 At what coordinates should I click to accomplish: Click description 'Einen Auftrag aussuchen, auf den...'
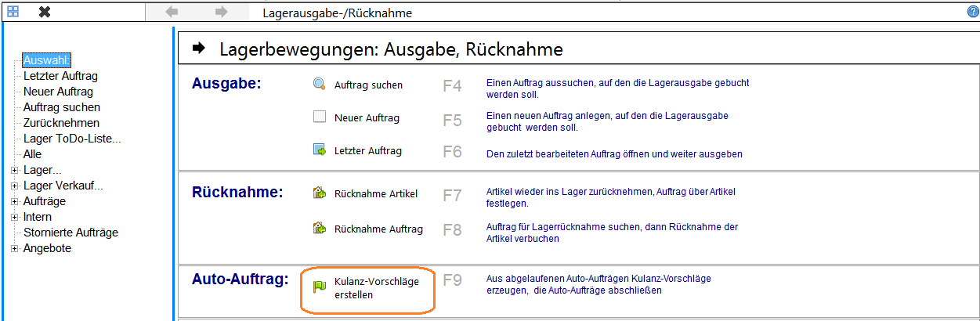pos(618,88)
